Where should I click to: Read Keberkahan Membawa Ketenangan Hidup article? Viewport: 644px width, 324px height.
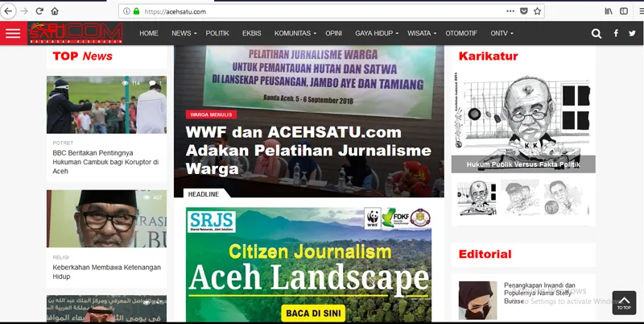coord(106,272)
